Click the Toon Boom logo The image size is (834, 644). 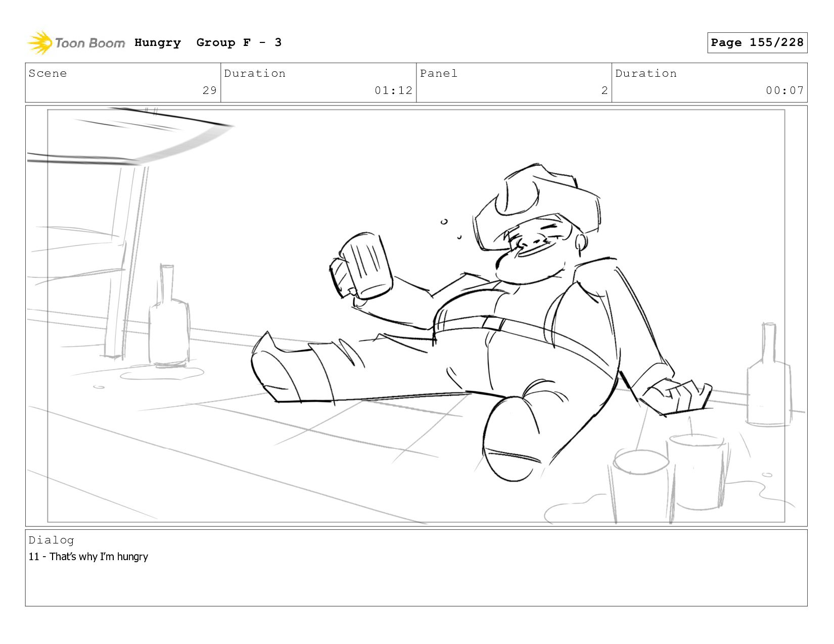[x=76, y=43]
